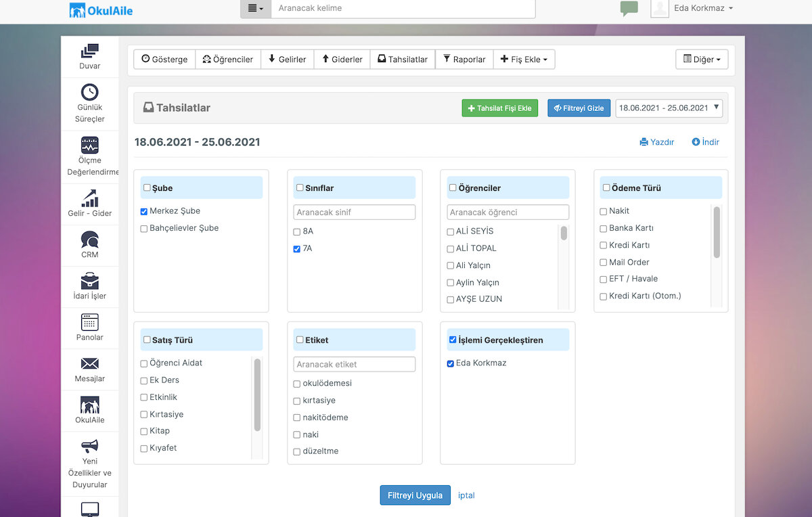This screenshot has height=517, width=812.
Task: Open the Raporlar tab
Action: point(464,60)
